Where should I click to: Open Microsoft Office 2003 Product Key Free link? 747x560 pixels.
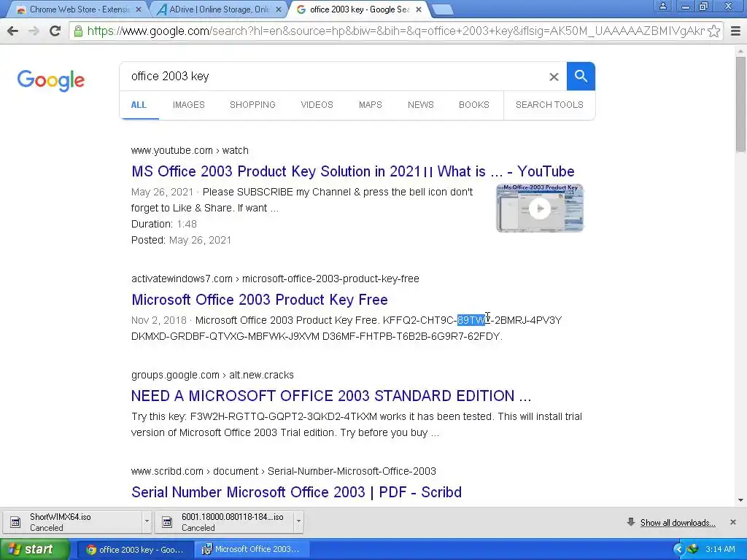click(x=260, y=300)
